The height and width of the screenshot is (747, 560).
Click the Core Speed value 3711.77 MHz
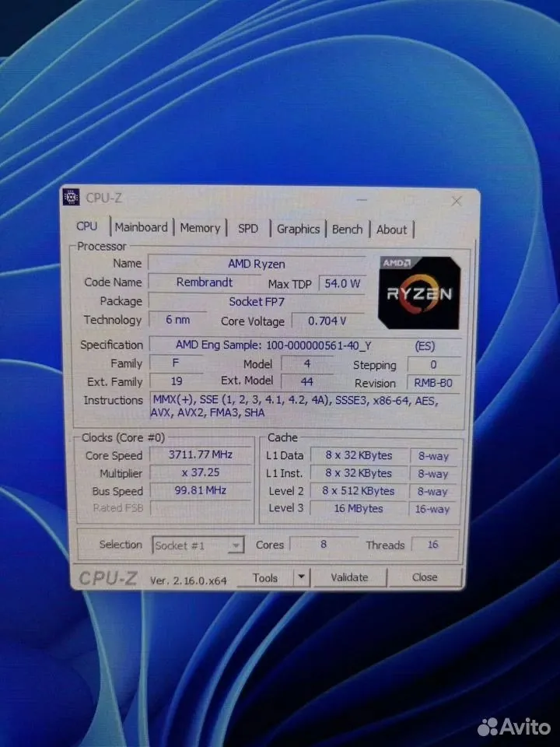pyautogui.click(x=200, y=454)
